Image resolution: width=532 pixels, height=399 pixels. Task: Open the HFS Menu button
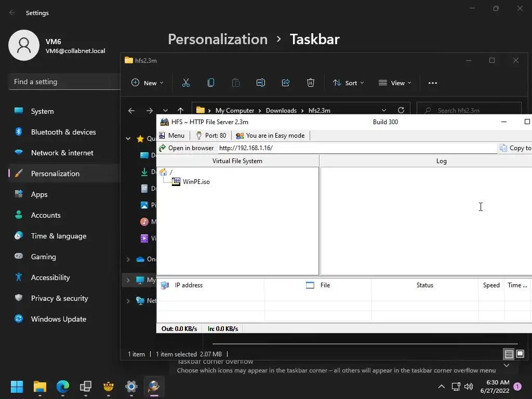172,136
